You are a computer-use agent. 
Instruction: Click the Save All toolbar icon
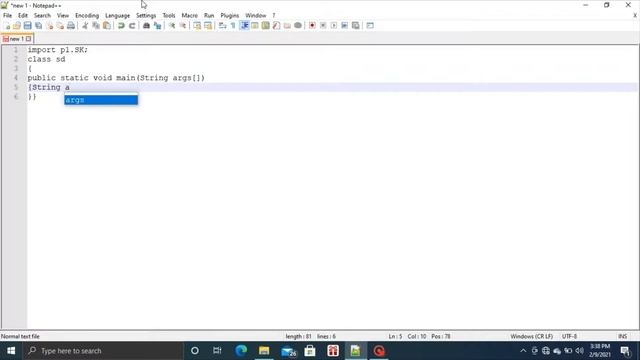pos(38,26)
